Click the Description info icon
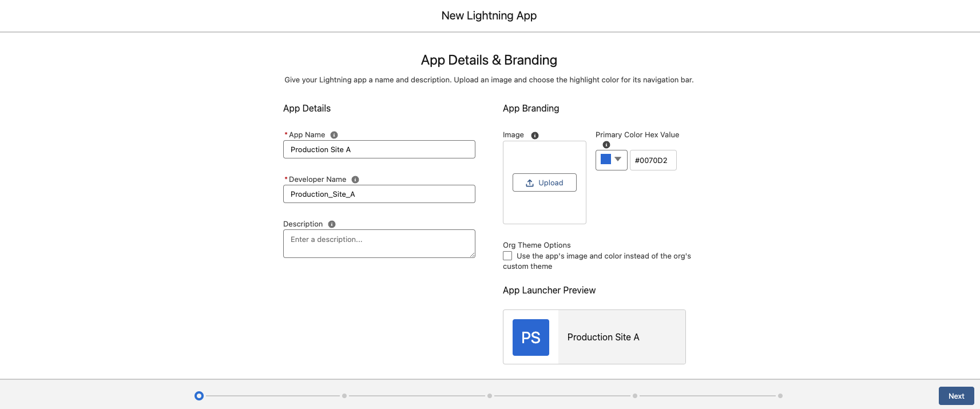Viewport: 980px width, 409px height. 332,224
